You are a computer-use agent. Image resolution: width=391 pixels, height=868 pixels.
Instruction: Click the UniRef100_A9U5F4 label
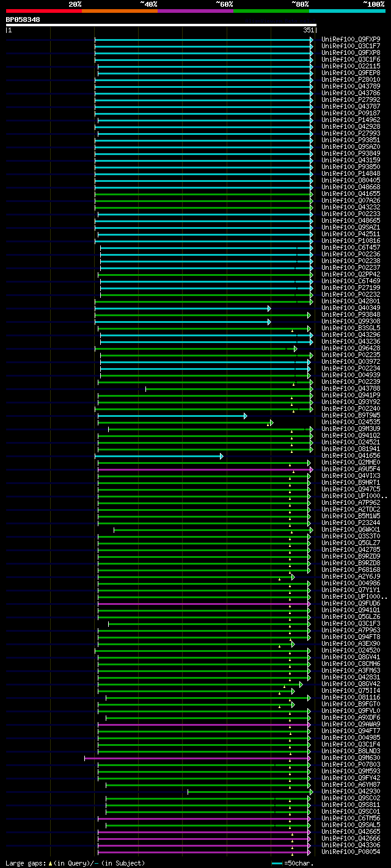pos(351,469)
